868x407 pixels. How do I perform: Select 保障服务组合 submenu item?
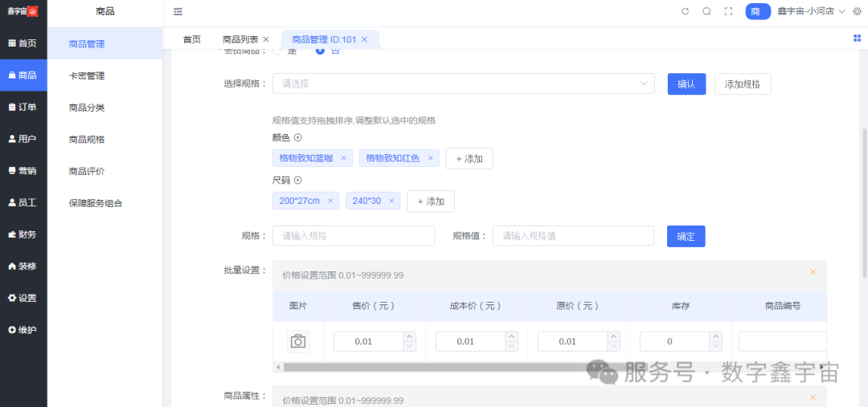click(105, 203)
